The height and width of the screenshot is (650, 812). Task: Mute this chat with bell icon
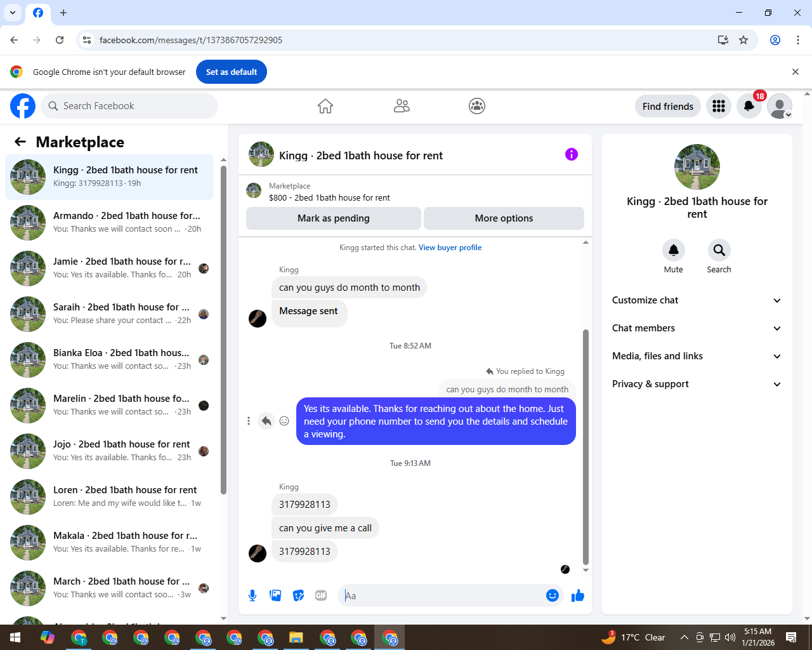click(x=674, y=250)
